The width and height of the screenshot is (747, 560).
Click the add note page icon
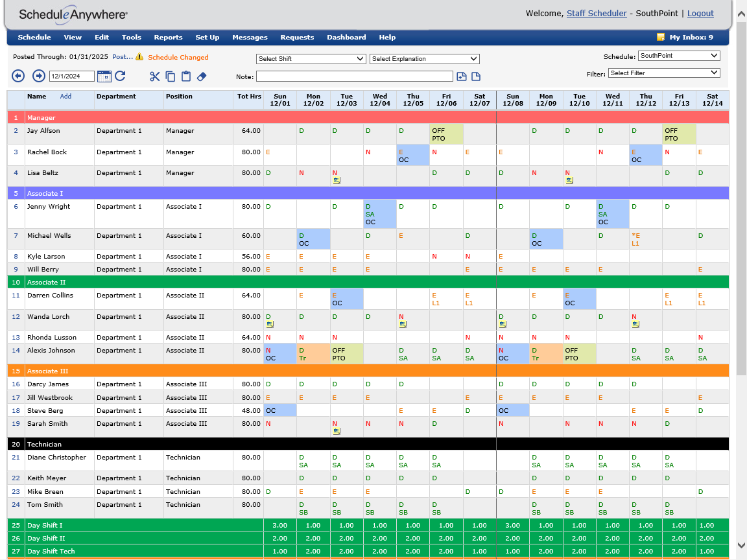point(461,76)
